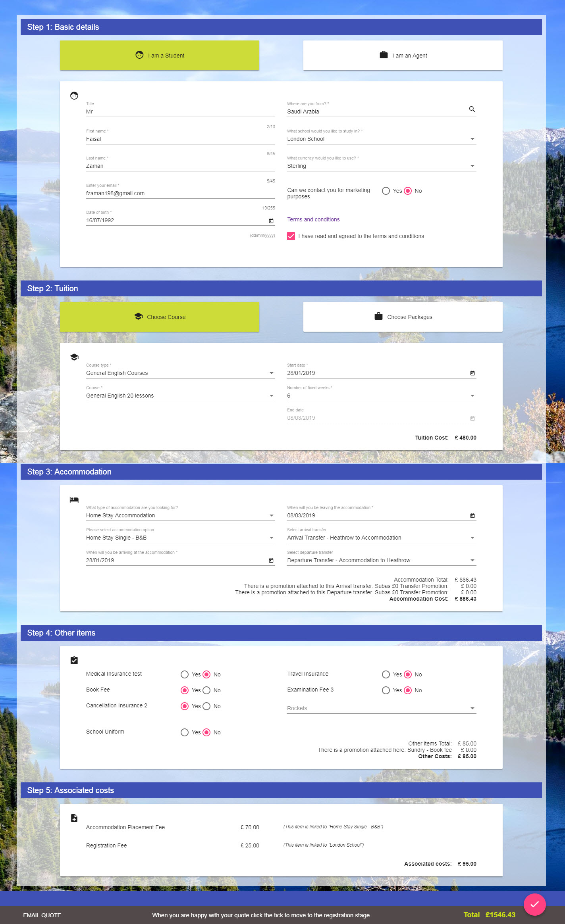Click the document plus icon in associated costs
565x924 pixels.
point(74,818)
